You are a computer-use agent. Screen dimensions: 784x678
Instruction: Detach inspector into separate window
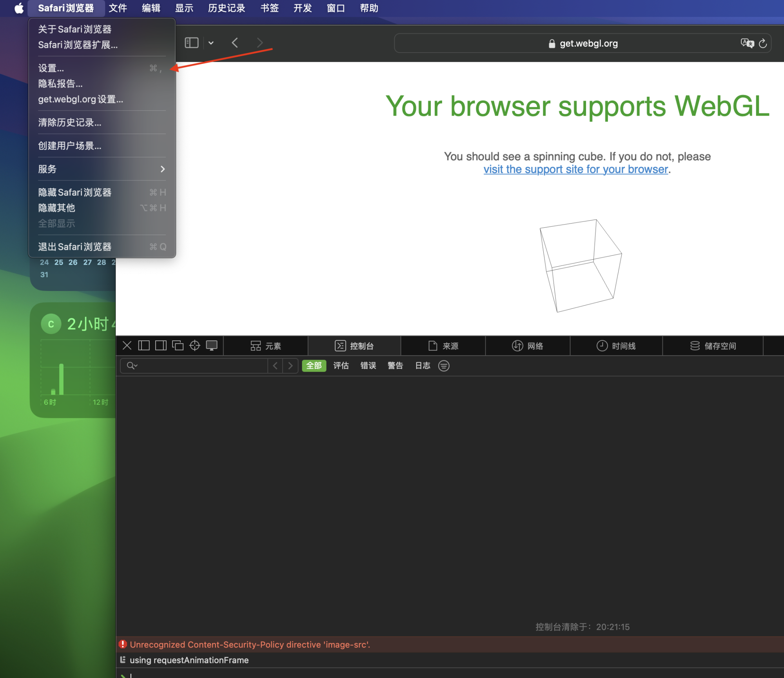[x=178, y=345]
